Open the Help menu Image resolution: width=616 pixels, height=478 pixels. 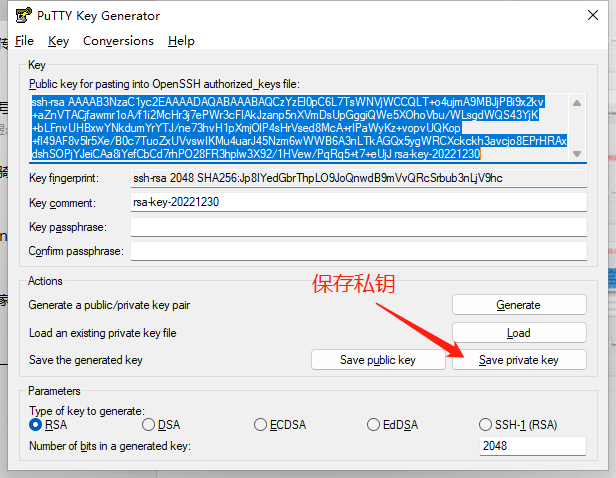tap(181, 41)
